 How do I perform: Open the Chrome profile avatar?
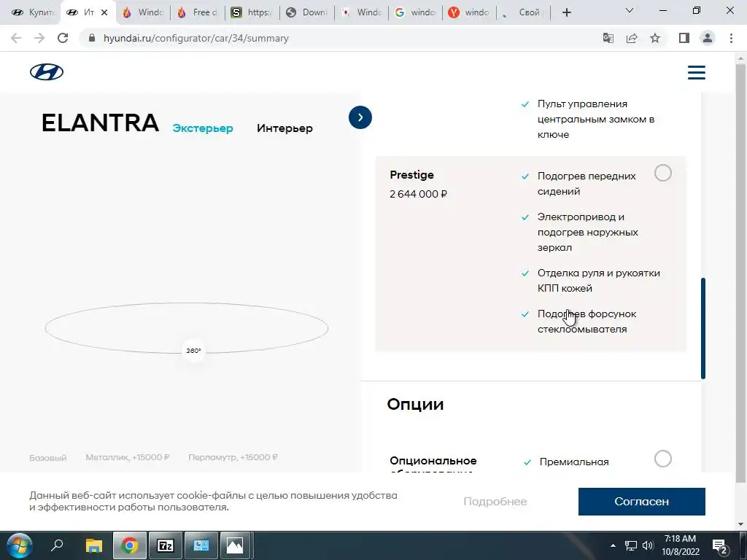coord(708,38)
